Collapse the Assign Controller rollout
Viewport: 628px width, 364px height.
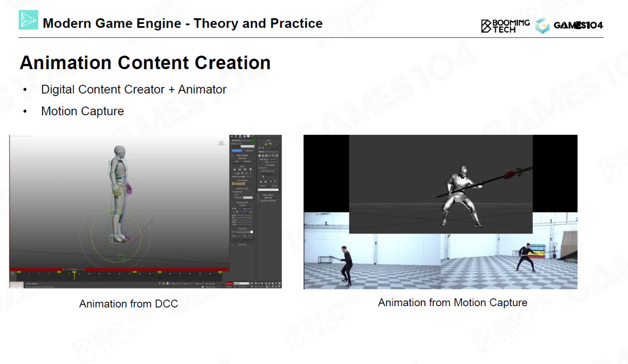coord(242,155)
